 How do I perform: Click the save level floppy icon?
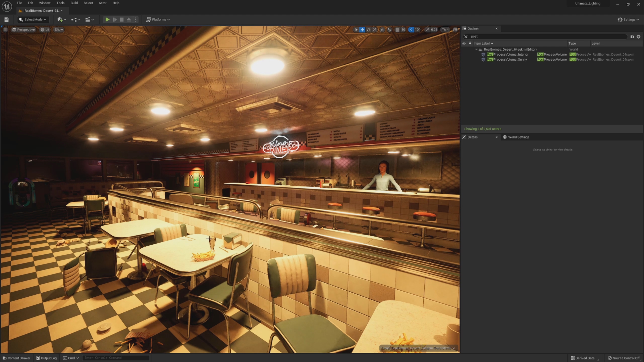coord(7,19)
